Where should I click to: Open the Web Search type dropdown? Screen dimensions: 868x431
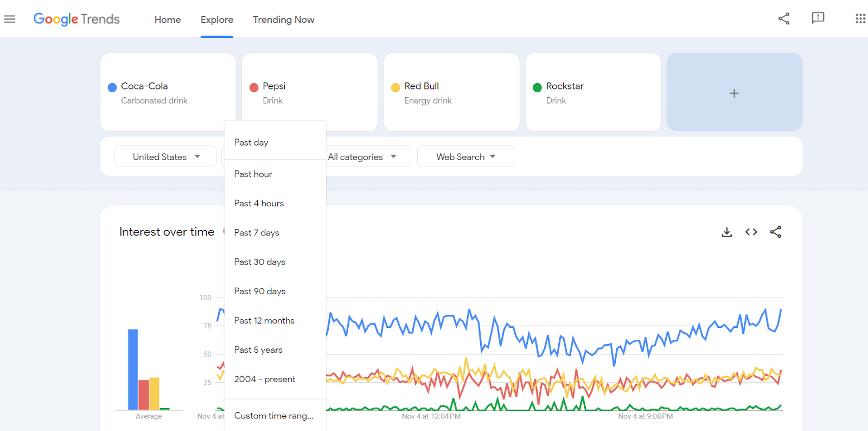465,156
